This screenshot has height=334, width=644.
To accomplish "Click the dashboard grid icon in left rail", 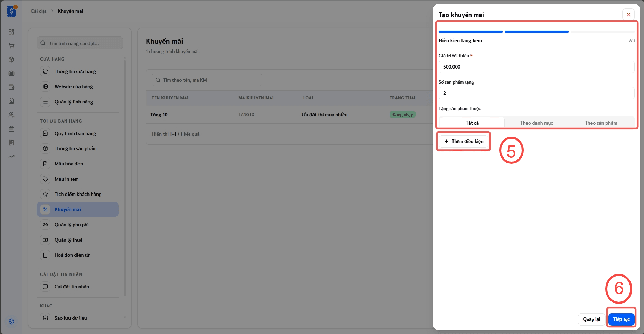I will pos(11,32).
